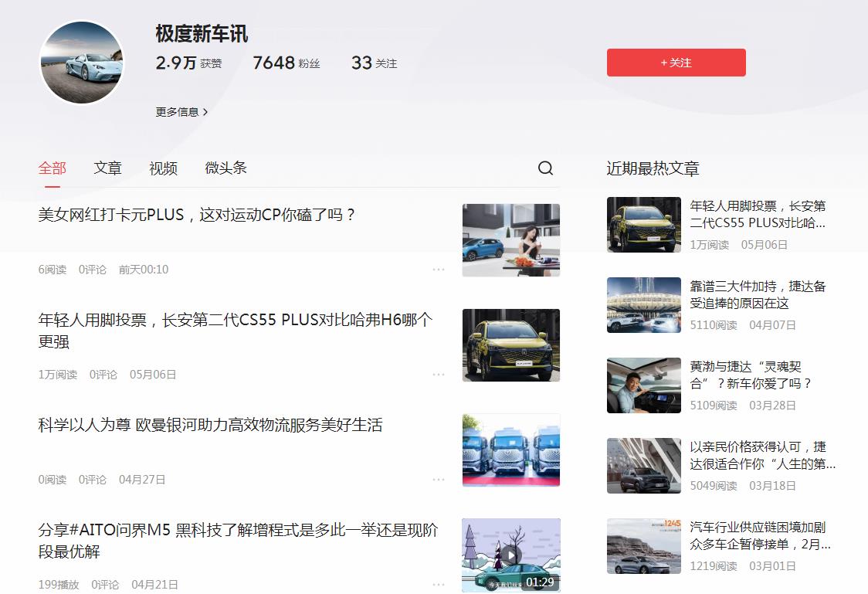
Task: Click sidebar thumbnail for 以亲民价格获得认可 article
Action: pos(644,466)
